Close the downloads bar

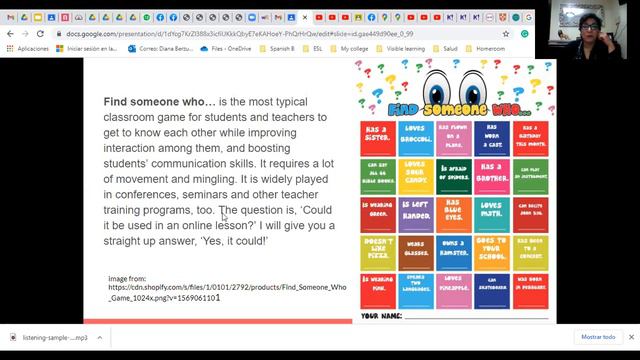631,337
